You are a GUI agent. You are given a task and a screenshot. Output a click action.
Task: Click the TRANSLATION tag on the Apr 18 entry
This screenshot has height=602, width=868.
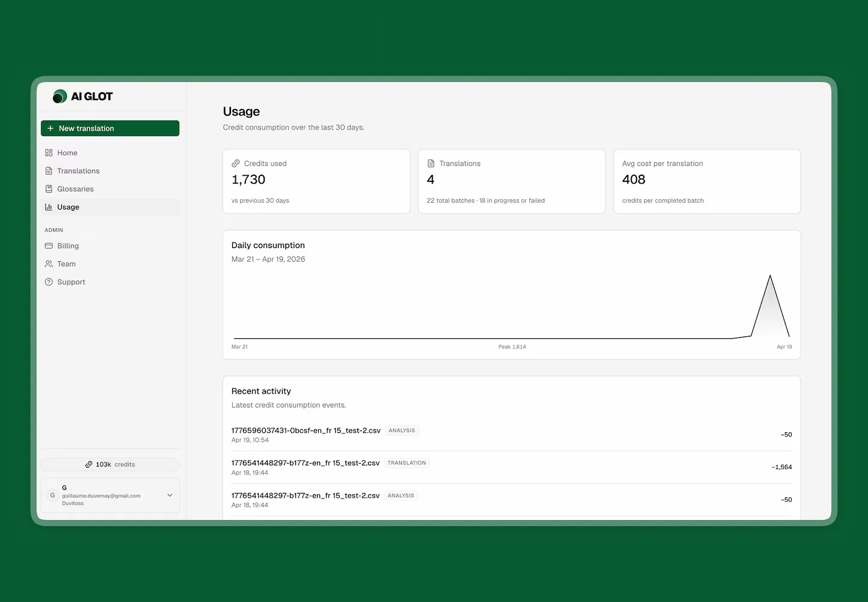click(407, 462)
